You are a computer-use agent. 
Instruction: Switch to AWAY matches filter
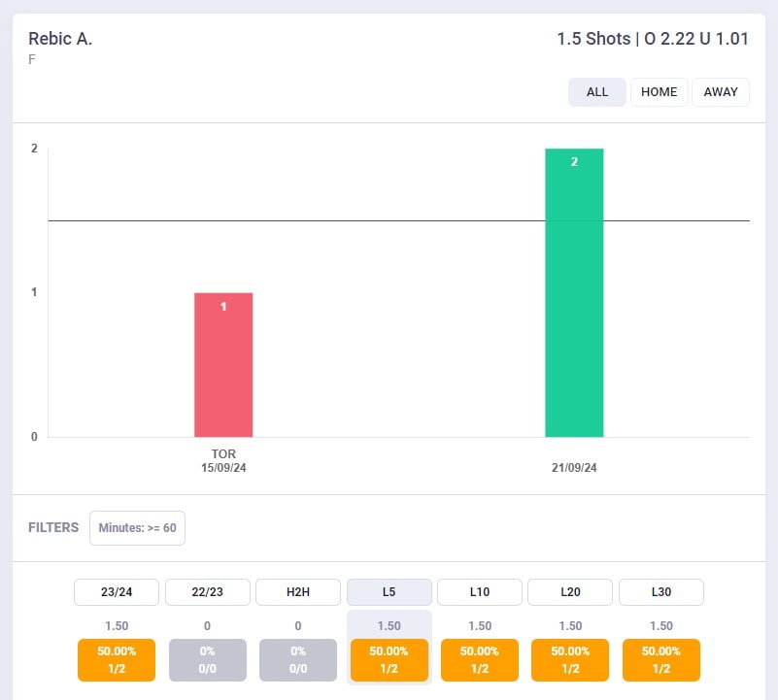click(721, 92)
